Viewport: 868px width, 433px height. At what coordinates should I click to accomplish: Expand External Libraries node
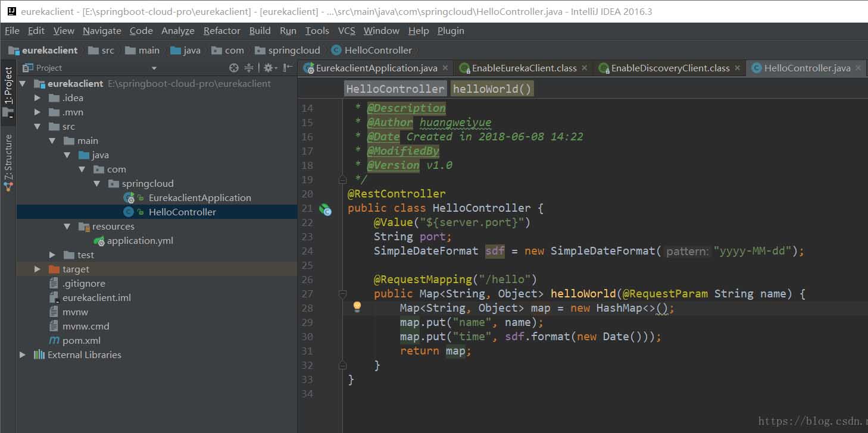pos(23,355)
